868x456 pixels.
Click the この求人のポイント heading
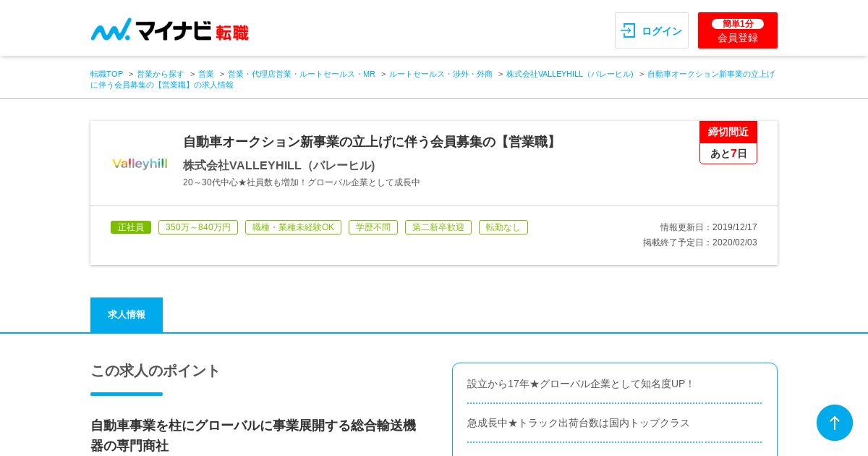coord(155,371)
